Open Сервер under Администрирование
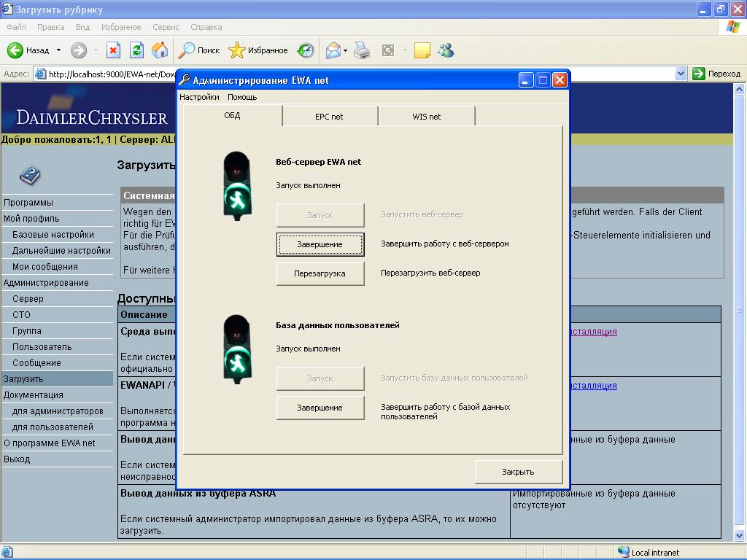747x560 pixels. point(28,298)
